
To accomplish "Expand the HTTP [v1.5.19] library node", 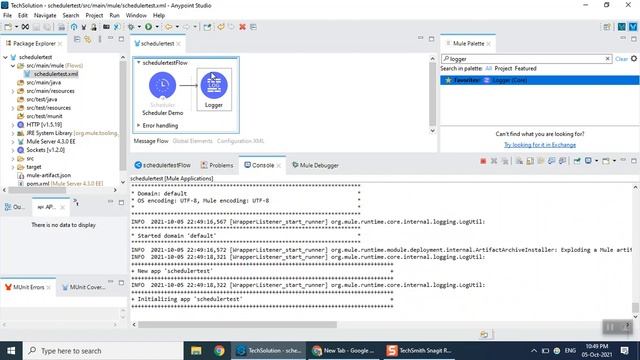I will click(13, 125).
